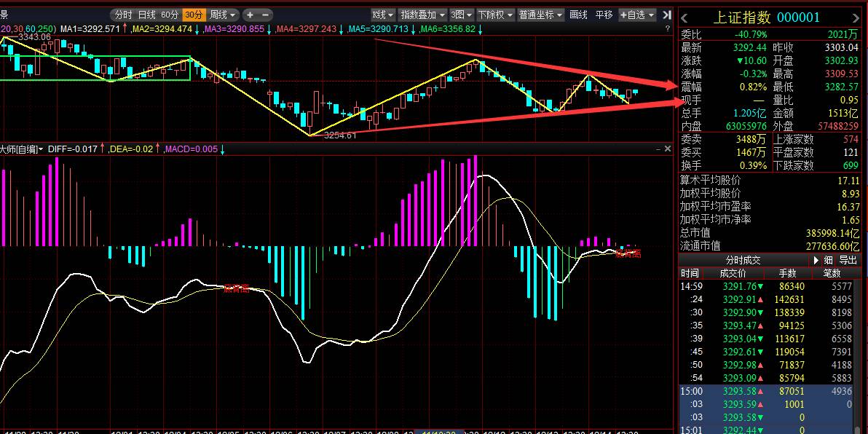
Task: Switch to 日线 daily chart
Action: tap(146, 15)
